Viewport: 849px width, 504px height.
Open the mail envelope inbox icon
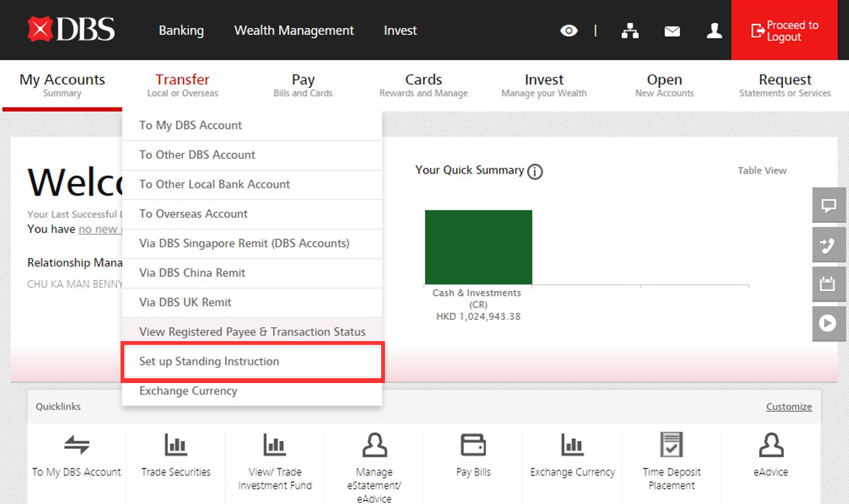pyautogui.click(x=672, y=31)
